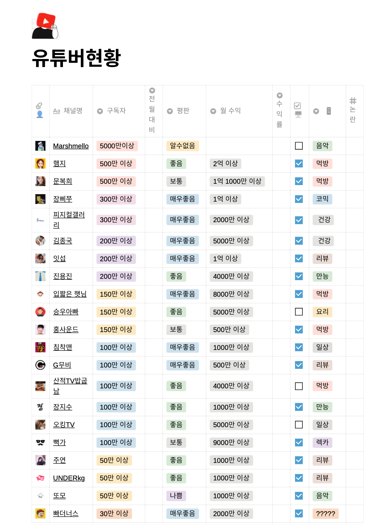The image size is (392, 532).
Task: Click Marshmello's empty 월 수익 cell
Action: pos(239,146)
